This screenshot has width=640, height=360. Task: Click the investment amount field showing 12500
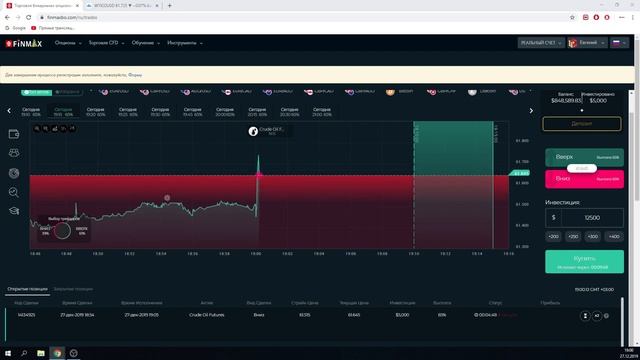[x=592, y=218]
